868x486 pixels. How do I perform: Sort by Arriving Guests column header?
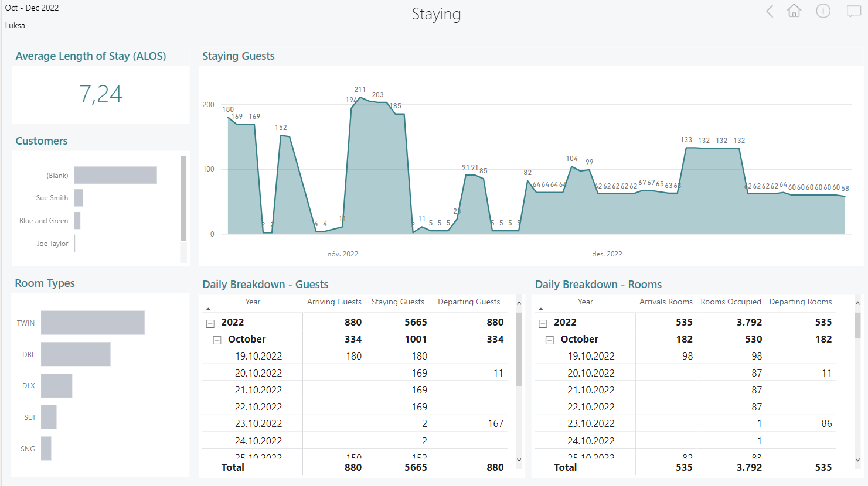(x=334, y=302)
